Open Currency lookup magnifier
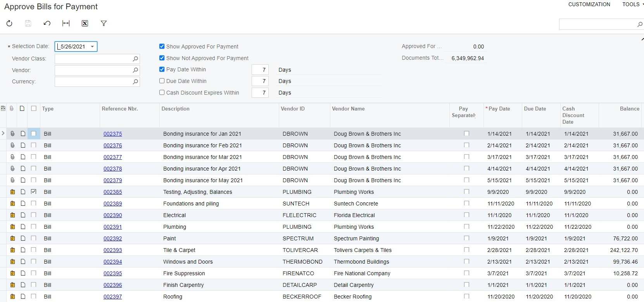Screen dimensions: 644x302 [x=135, y=82]
